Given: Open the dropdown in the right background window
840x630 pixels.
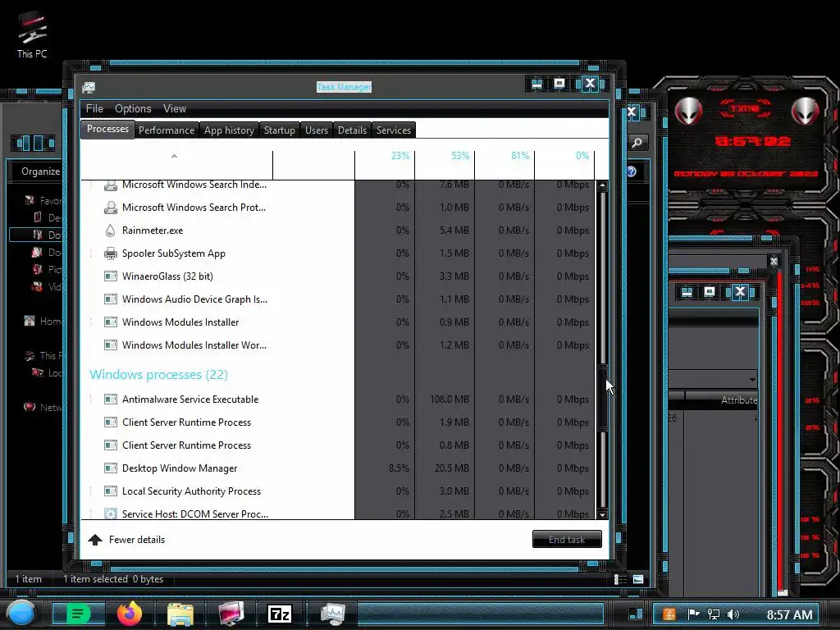Looking at the screenshot, I should (x=752, y=379).
